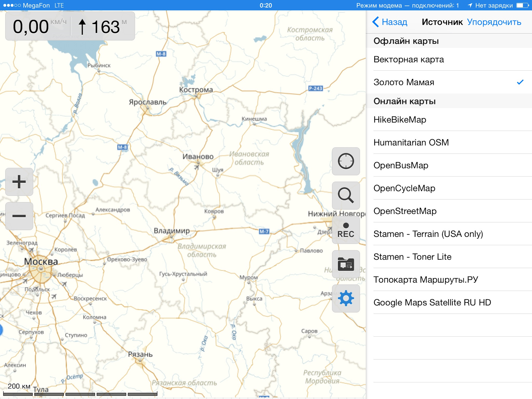The width and height of the screenshot is (532, 399).
Task: Tap the 200 км scale bar
Action: [80, 390]
